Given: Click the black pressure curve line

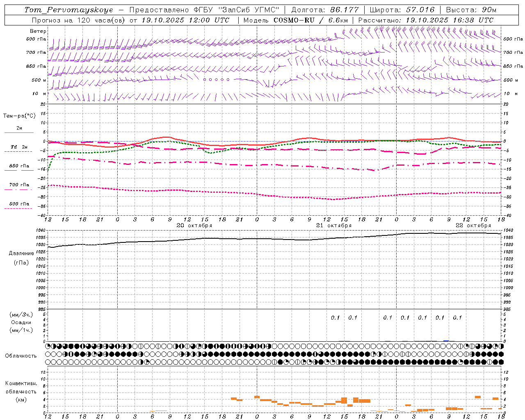Looking at the screenshot, I should click(x=275, y=239).
